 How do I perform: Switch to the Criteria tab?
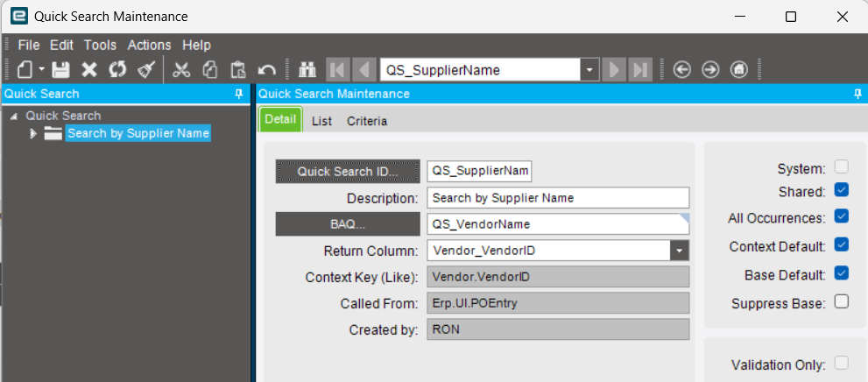point(367,121)
